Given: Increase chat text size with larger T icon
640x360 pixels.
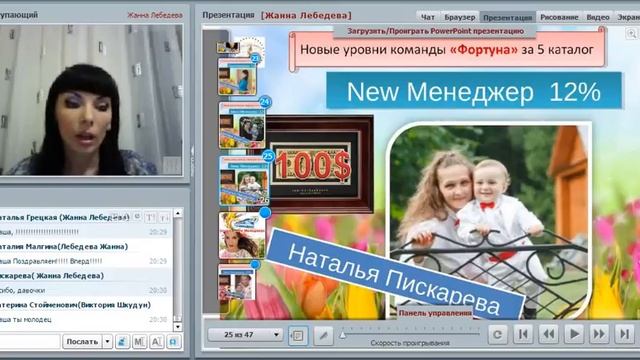Looking at the screenshot, I should pyautogui.click(x=151, y=218).
